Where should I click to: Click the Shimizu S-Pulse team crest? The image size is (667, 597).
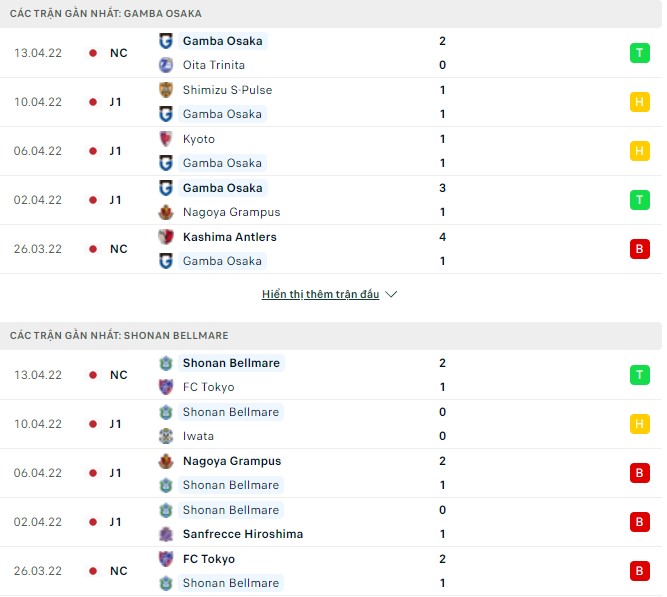166,90
